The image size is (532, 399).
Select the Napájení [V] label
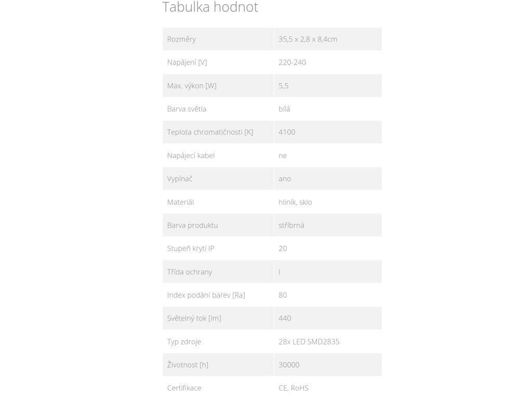(x=187, y=62)
